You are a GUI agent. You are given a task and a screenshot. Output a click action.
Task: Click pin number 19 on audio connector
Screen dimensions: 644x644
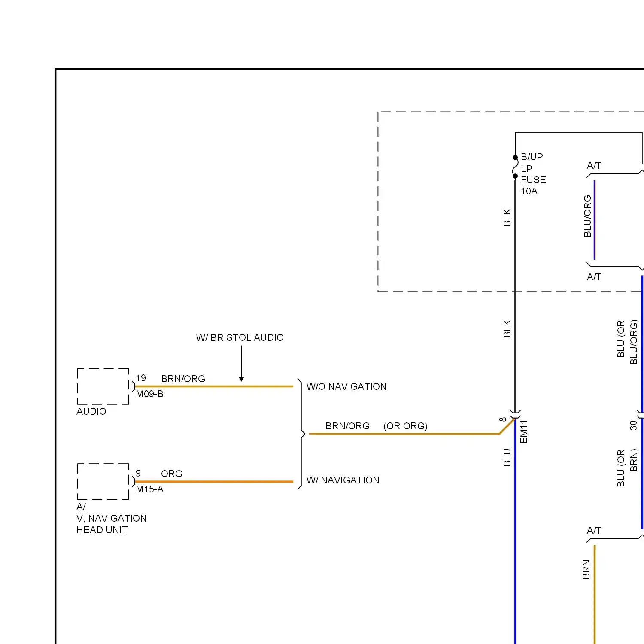[141, 378]
